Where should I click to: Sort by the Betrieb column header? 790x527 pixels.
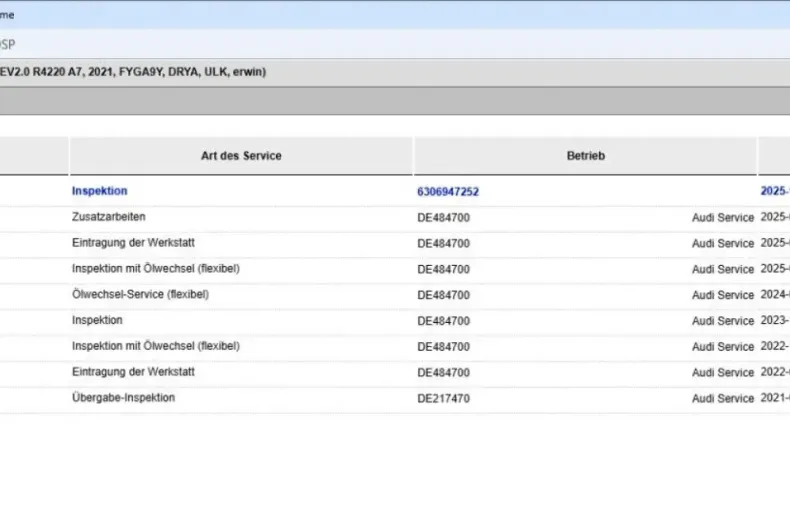[585, 156]
